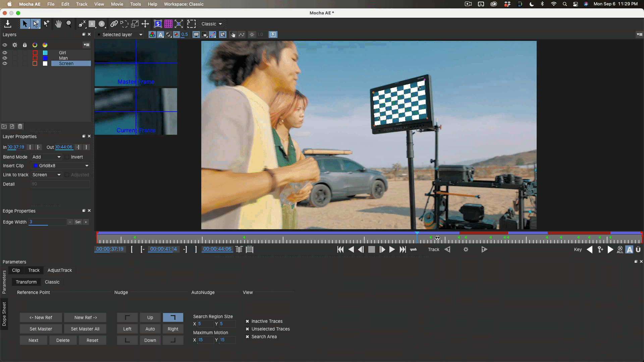Toggle the Search Area view option
Screen dimensions: 644x362
click(248, 337)
